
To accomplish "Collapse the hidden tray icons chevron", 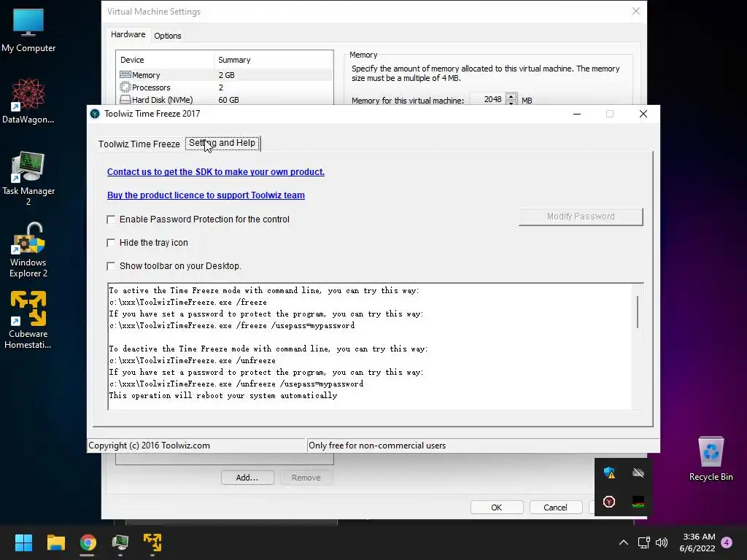I will pyautogui.click(x=624, y=542).
